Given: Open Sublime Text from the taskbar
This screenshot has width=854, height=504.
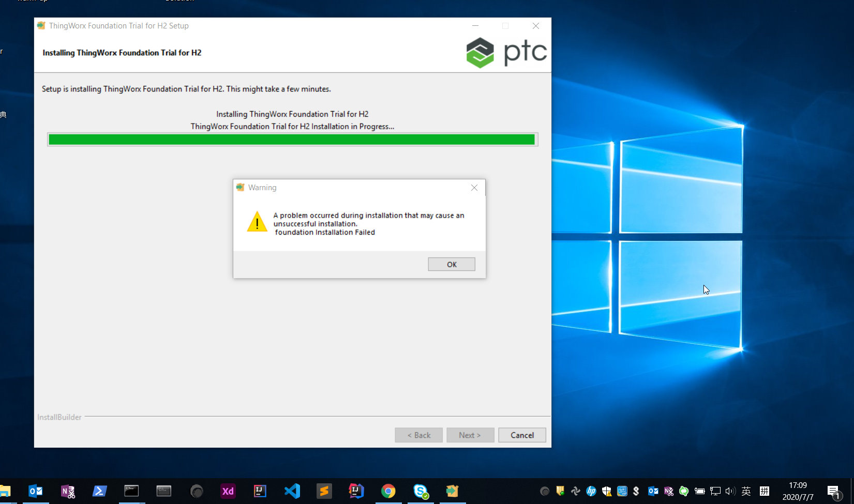Looking at the screenshot, I should (324, 491).
